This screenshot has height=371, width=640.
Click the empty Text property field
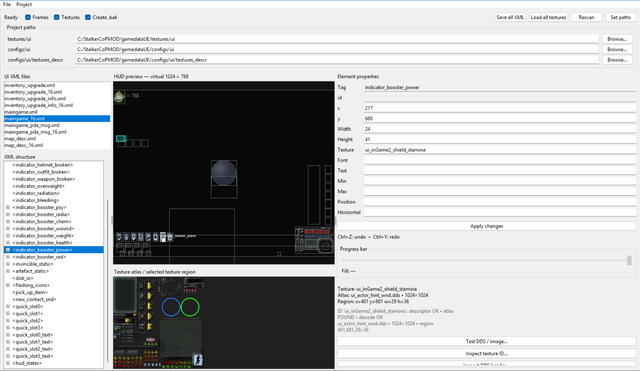(500, 171)
